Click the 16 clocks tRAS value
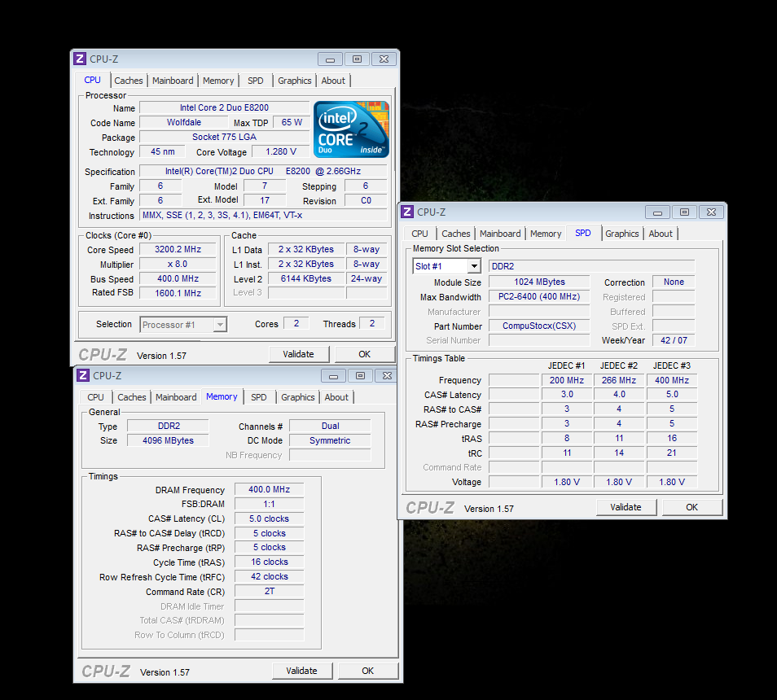This screenshot has height=700, width=777. point(269,562)
